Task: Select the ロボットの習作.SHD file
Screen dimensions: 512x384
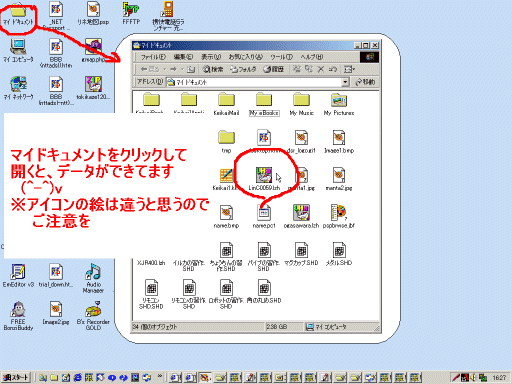Action: (226, 294)
